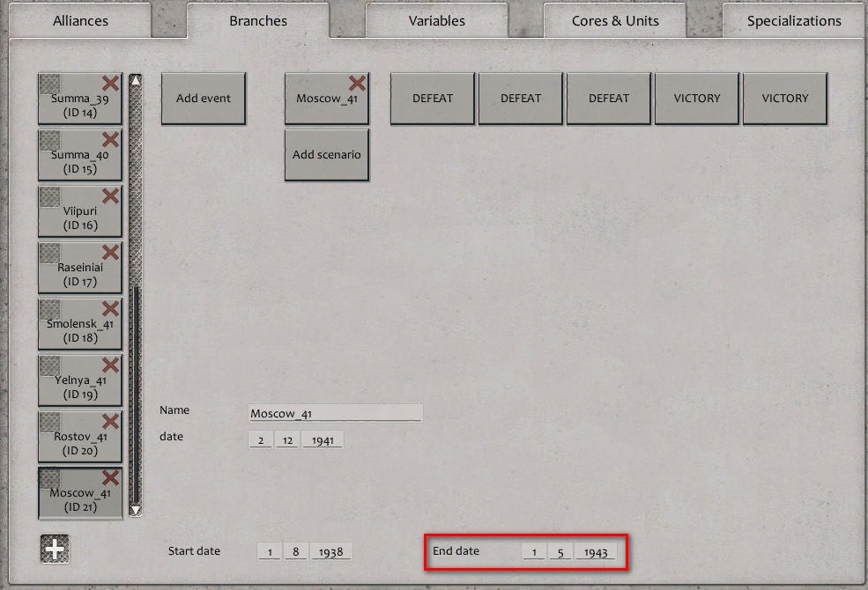Delete the Summa_40 scenario with its red X
The image size is (868, 590).
click(x=111, y=139)
